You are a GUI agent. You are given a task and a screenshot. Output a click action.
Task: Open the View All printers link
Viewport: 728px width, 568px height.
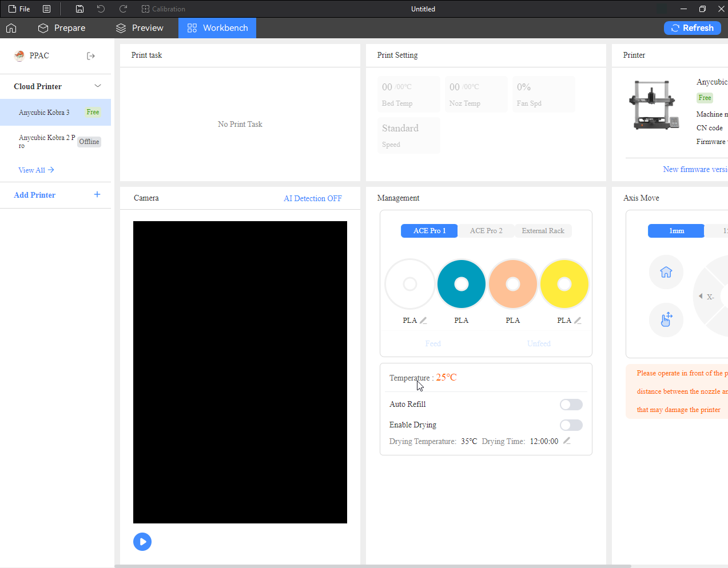coord(36,170)
